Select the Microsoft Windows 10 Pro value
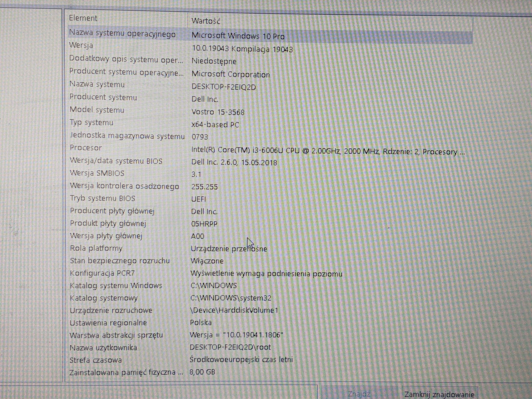Viewport: 532px width, 399px height. [238, 36]
